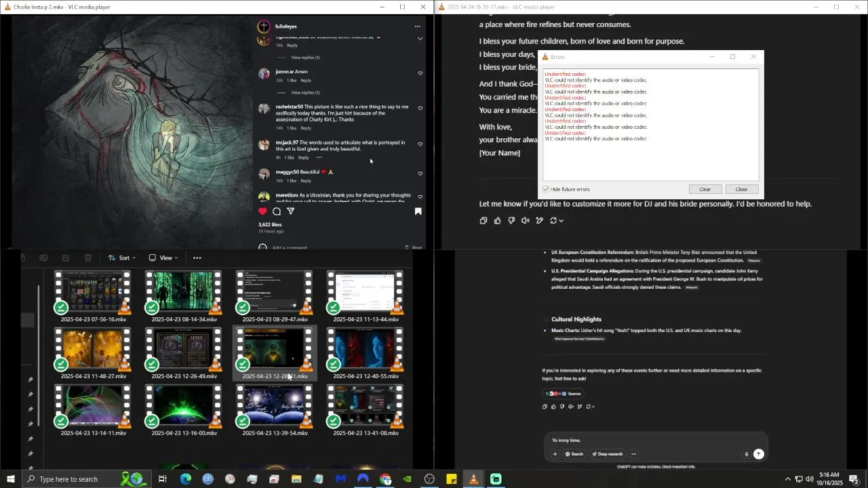
Task: Open the three-dot menu beside fullofeyes
Action: 417,26
